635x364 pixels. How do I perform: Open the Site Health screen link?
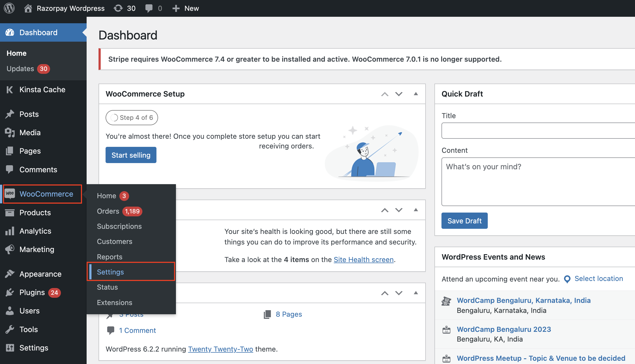tap(364, 260)
